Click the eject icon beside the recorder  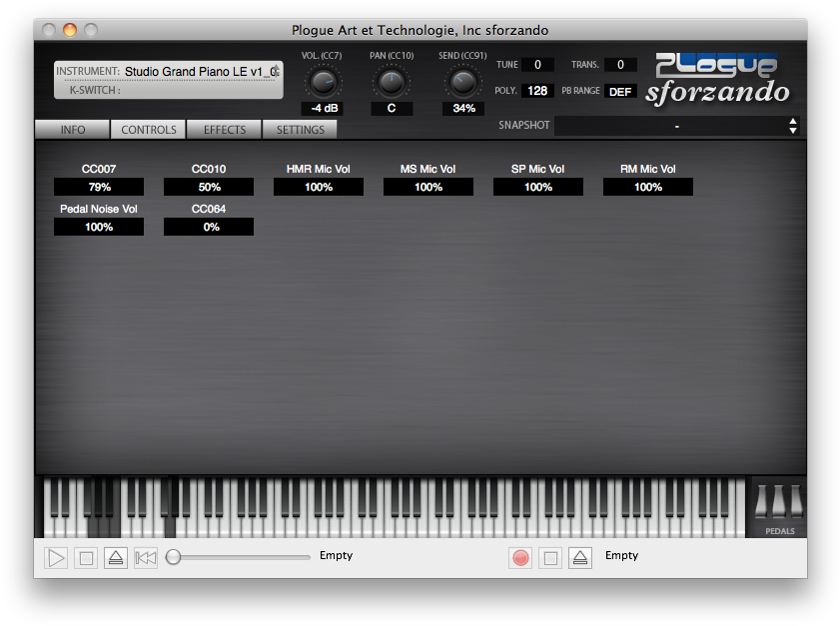(x=580, y=558)
